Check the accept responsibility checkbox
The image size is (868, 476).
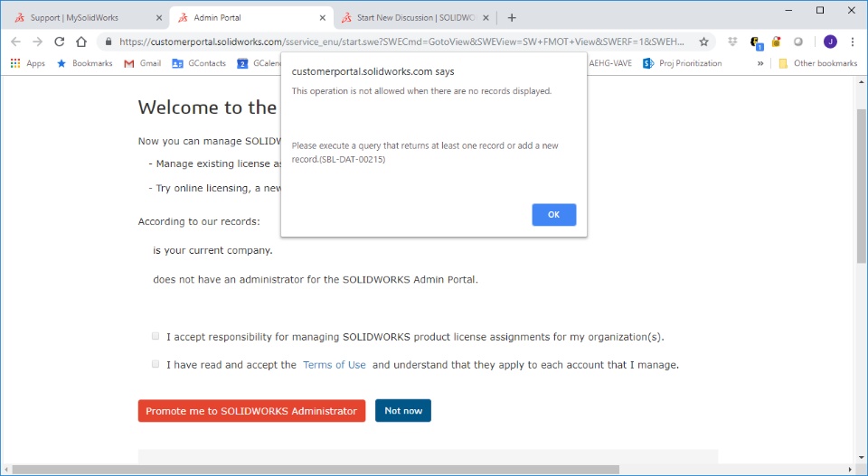[156, 336]
